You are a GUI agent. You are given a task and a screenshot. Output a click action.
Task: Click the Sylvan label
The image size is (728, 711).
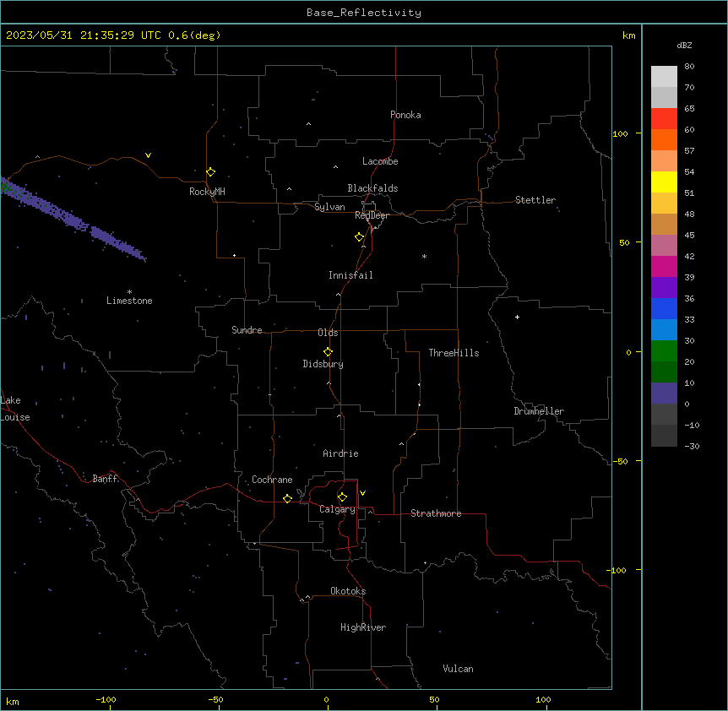329,207
